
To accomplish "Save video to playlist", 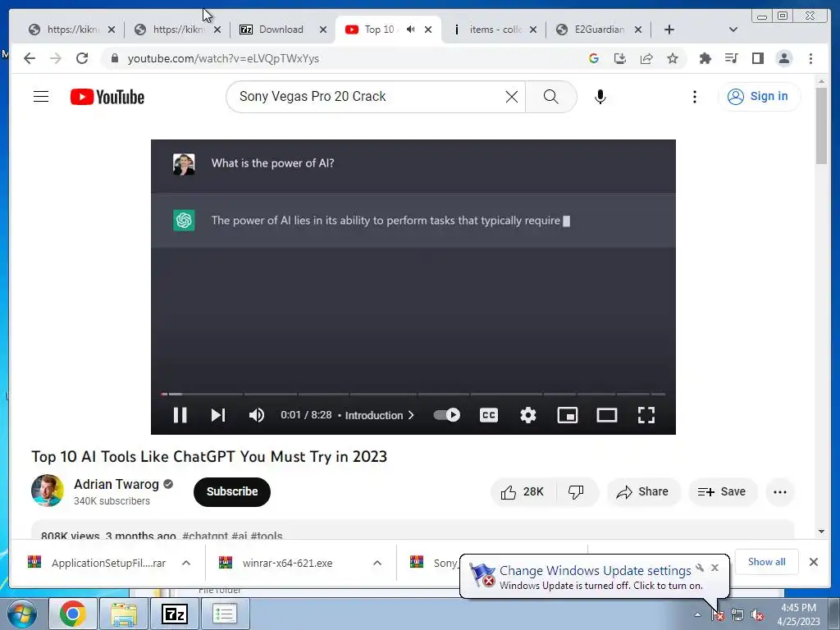I will (x=722, y=492).
